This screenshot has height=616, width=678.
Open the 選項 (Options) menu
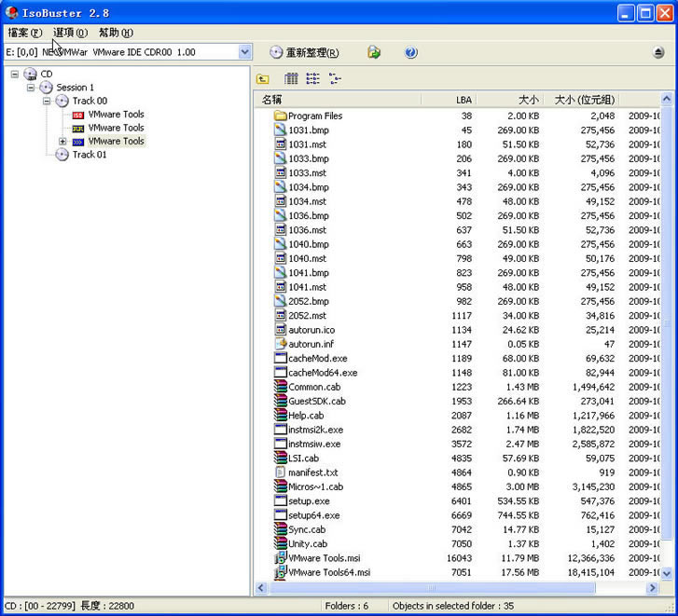pyautogui.click(x=70, y=33)
